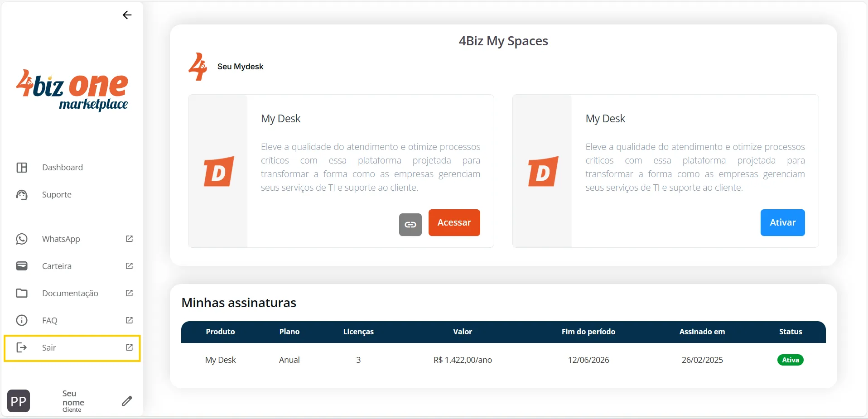Screen dimensions: 868x419
Task: Click Sair to log out
Action: click(49, 347)
